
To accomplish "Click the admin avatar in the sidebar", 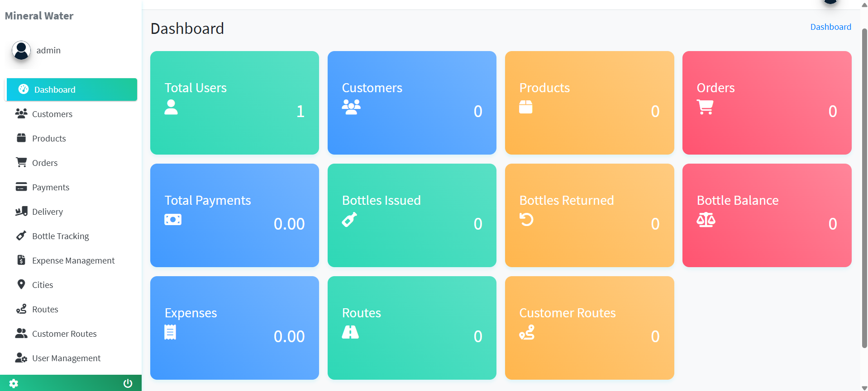I will (21, 50).
